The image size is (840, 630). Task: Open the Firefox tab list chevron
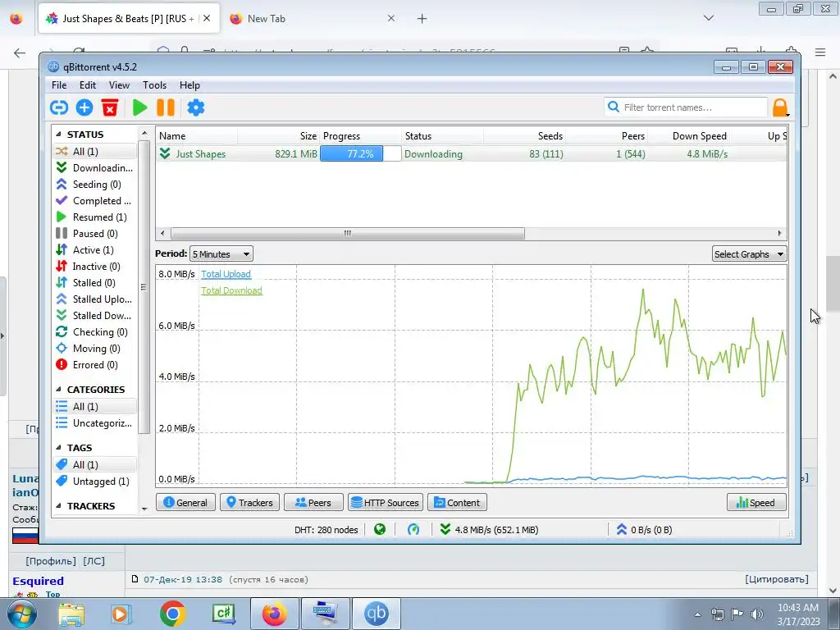[x=708, y=18]
